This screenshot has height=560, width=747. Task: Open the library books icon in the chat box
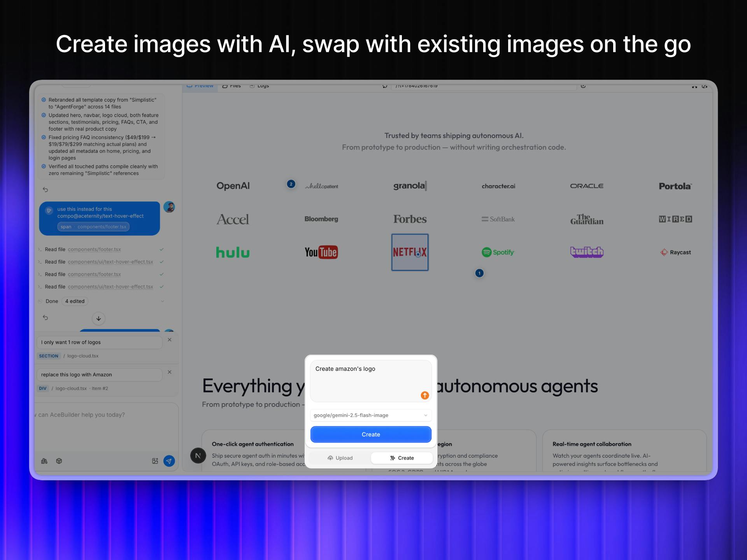point(44,461)
